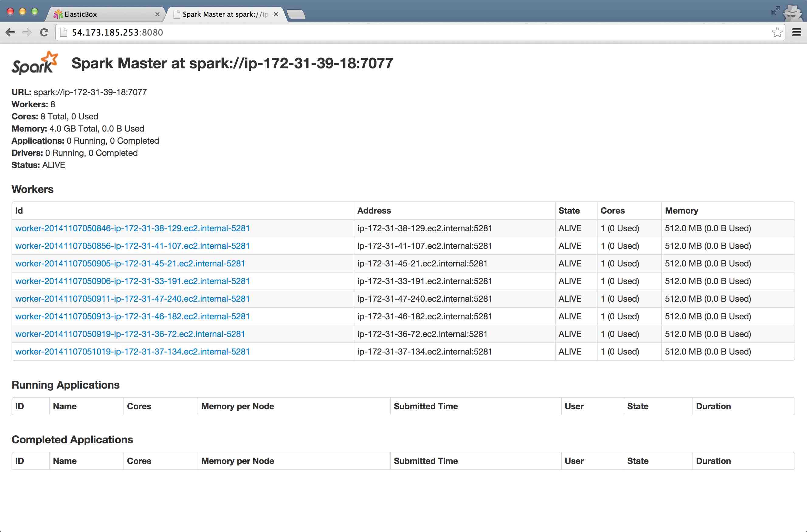Click the 'Drivers: 0 Running' summary line
This screenshot has height=532, width=807.
tap(75, 153)
